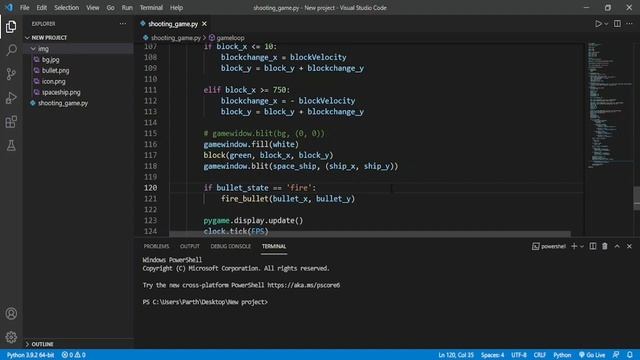Switch to the OUTPUT panel tab

click(190, 246)
